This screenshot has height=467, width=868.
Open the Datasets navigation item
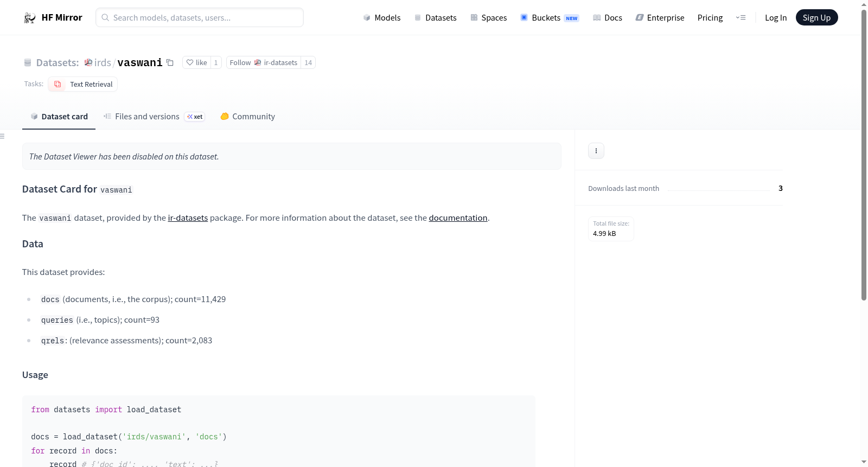[436, 18]
